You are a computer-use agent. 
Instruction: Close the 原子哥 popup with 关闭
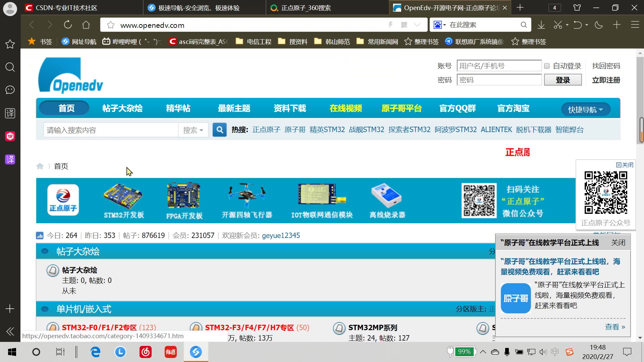(618, 243)
